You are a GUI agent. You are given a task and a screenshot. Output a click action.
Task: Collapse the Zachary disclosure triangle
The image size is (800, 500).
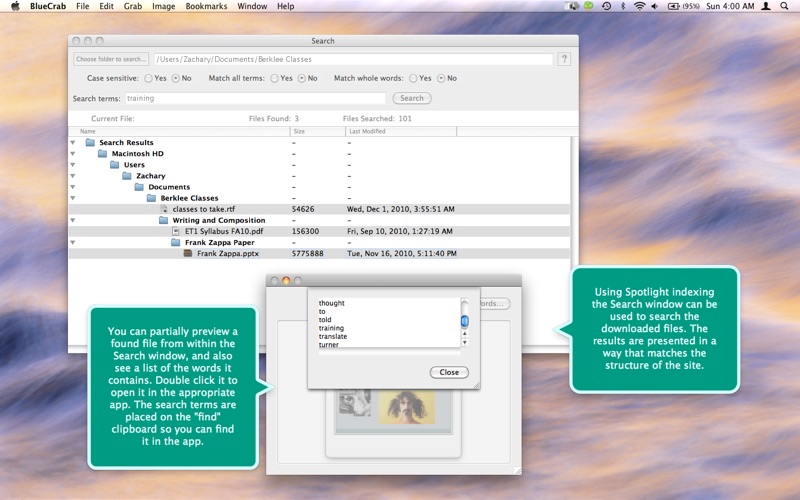tap(73, 176)
